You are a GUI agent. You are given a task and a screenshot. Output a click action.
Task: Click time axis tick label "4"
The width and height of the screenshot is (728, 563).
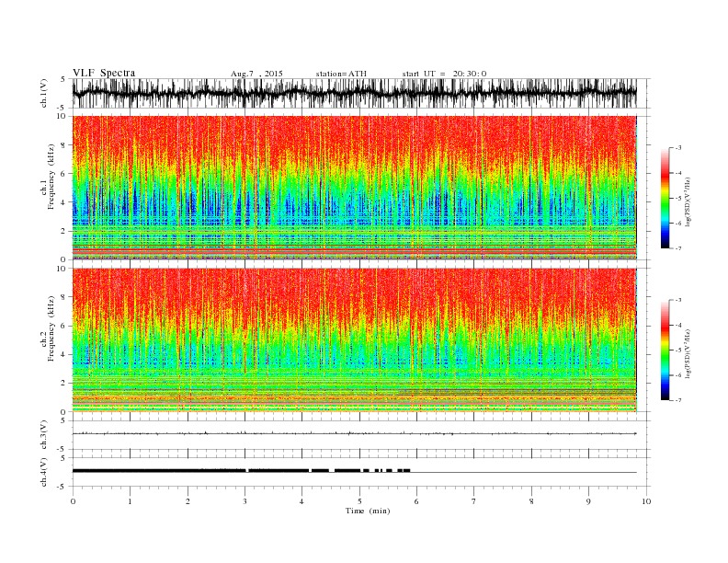[301, 501]
